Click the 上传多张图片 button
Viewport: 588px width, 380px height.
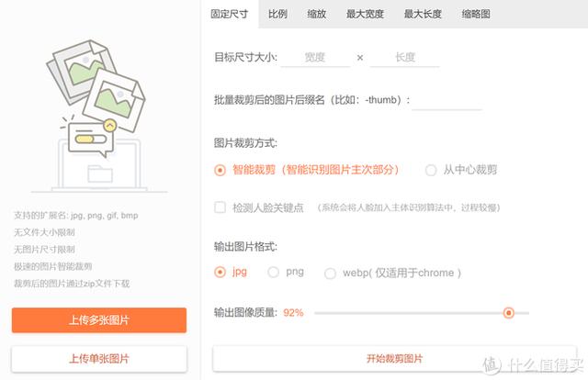click(99, 320)
